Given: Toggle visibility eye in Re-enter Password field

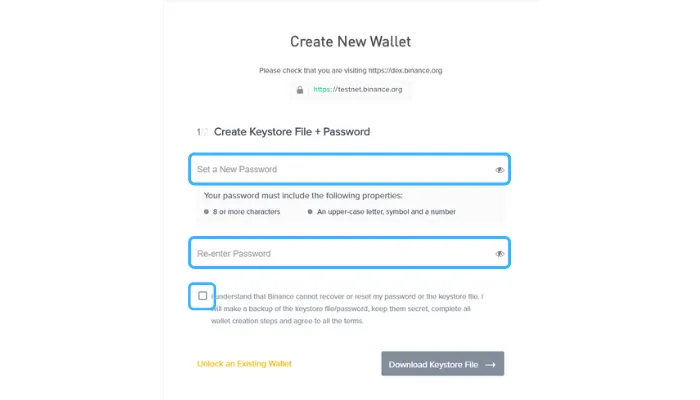Looking at the screenshot, I should click(x=500, y=254).
